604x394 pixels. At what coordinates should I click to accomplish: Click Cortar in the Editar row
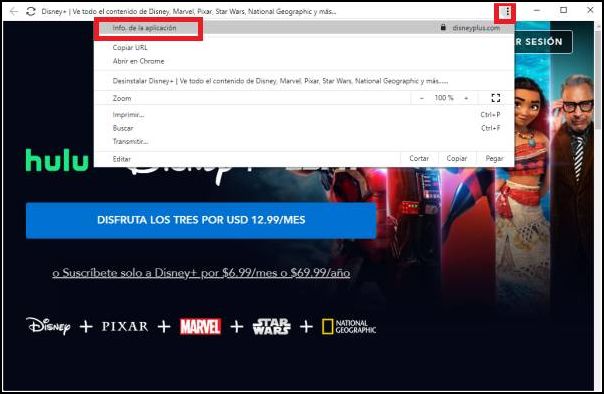tap(419, 158)
